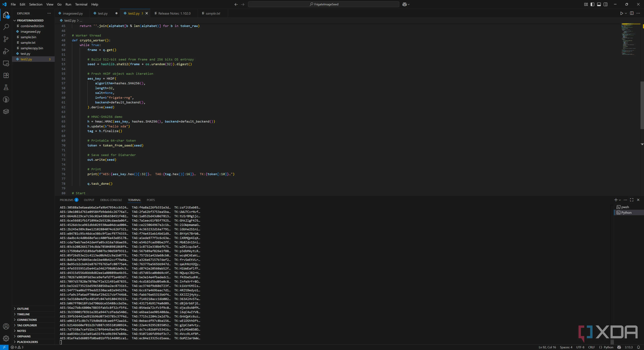Viewport: 644px width, 350px height.
Task: Maximize the terminal panel size
Action: point(632,200)
